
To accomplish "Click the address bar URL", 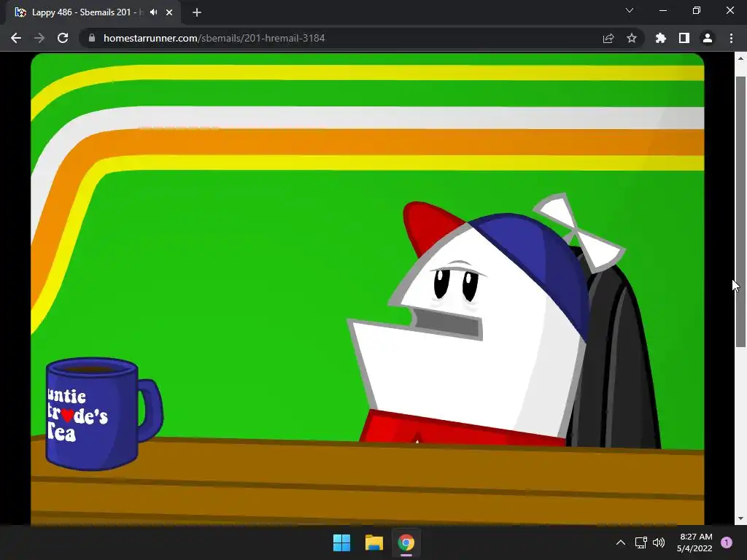I will pyautogui.click(x=214, y=38).
